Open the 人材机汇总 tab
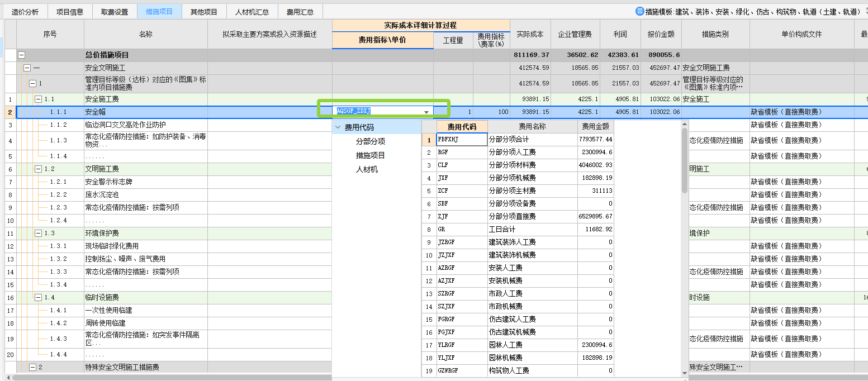The width and height of the screenshot is (868, 381). click(x=252, y=12)
